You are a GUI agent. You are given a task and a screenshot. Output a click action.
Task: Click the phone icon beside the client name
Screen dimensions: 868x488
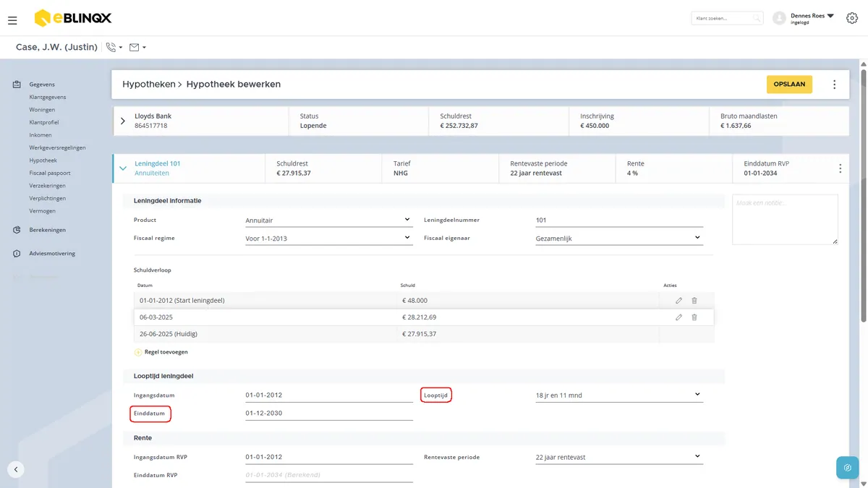click(111, 48)
